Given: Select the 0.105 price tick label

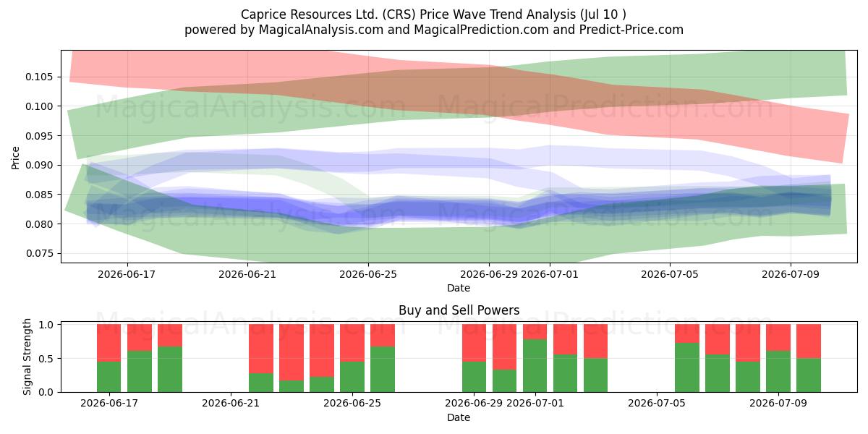Looking at the screenshot, I should click(x=41, y=77).
